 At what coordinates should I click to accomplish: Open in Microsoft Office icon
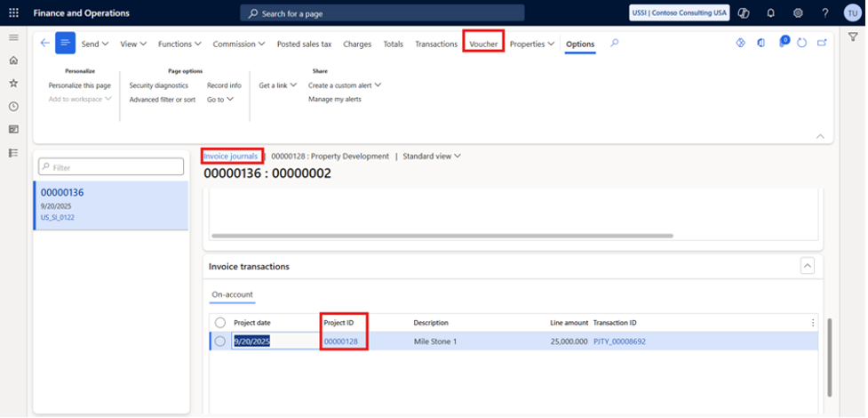point(761,43)
